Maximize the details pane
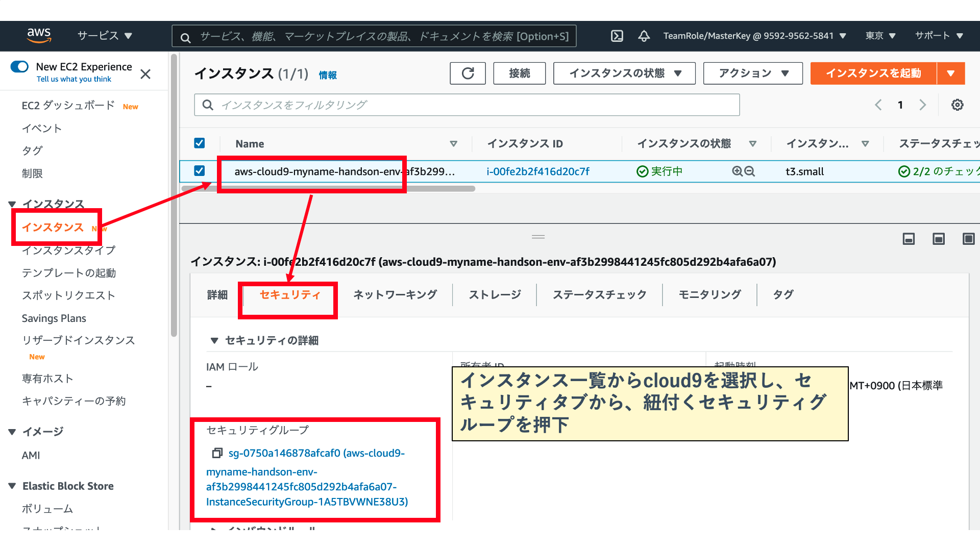 click(x=968, y=239)
